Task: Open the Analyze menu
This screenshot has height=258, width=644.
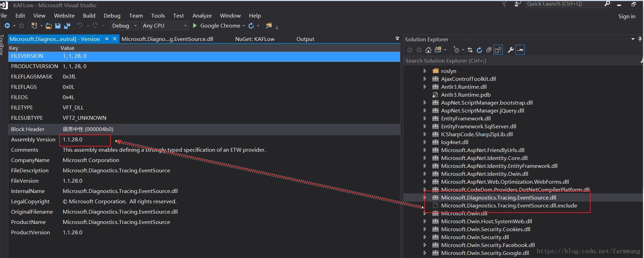Action: [x=202, y=15]
